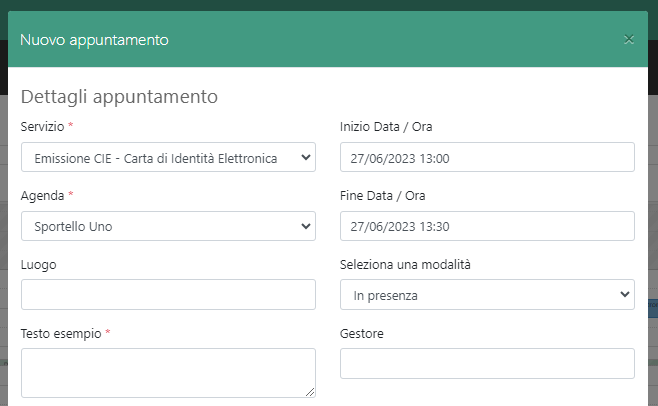Click the Luogo field label

click(38, 265)
